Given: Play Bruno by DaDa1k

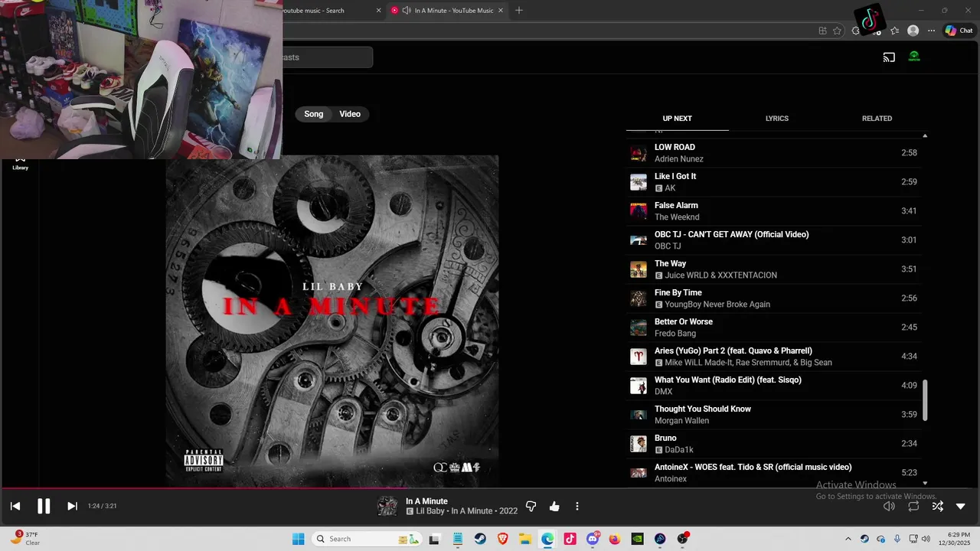Looking at the screenshot, I should coord(773,444).
